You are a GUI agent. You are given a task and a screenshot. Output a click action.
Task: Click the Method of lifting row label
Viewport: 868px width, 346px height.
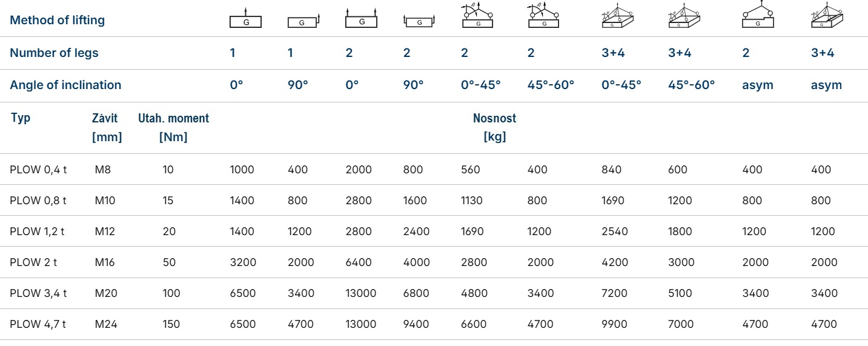pyautogui.click(x=57, y=20)
